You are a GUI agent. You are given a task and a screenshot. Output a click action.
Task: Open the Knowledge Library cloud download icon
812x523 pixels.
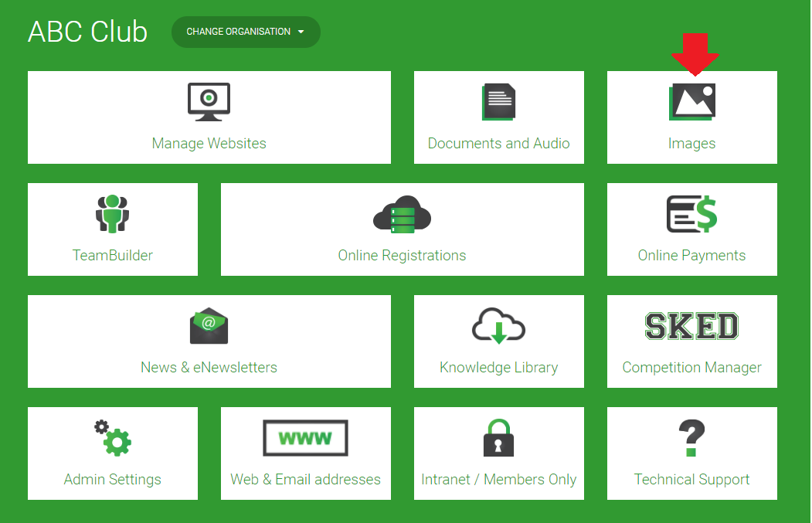498,326
